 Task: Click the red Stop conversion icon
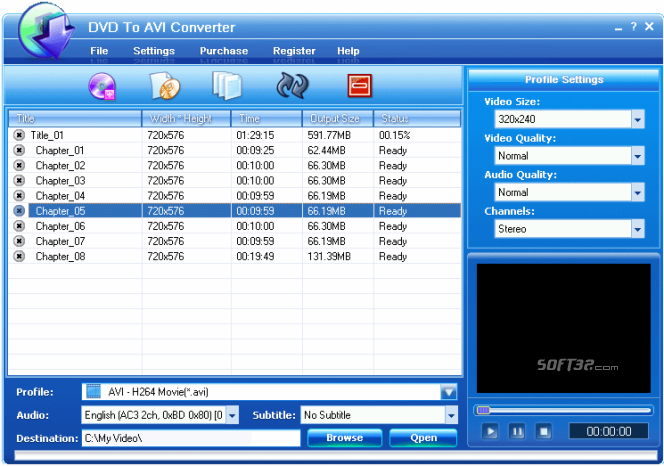point(360,86)
